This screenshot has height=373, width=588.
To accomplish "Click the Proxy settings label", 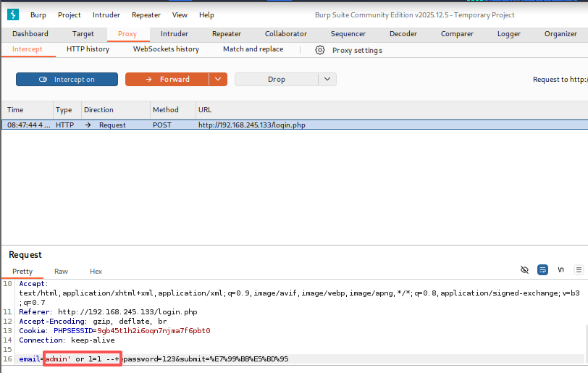I will coord(357,50).
